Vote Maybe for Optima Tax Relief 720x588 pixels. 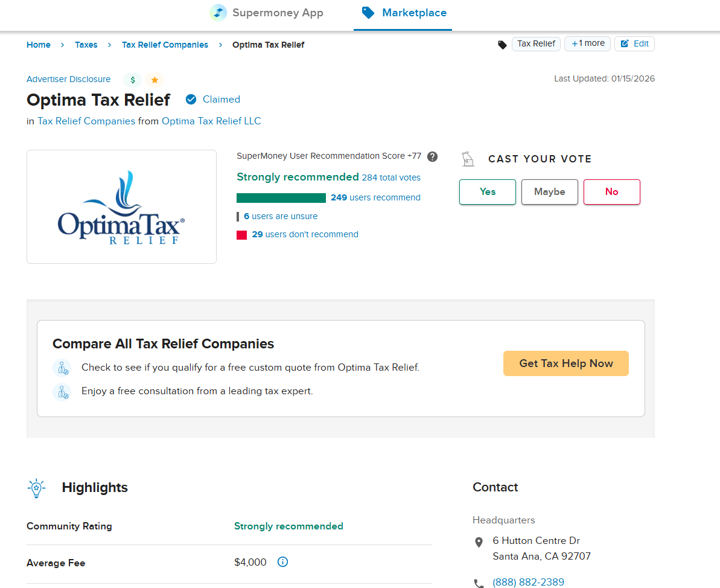point(549,192)
